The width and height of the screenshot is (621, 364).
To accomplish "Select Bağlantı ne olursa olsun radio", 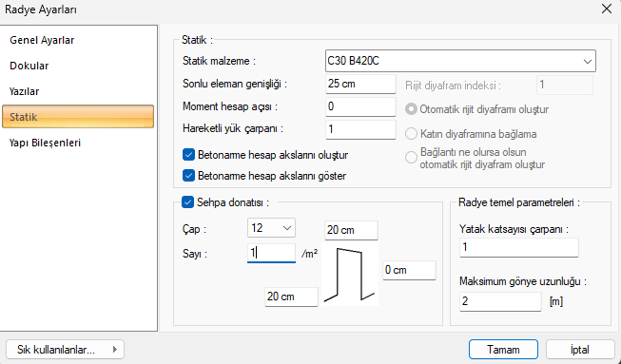I will click(x=411, y=158).
